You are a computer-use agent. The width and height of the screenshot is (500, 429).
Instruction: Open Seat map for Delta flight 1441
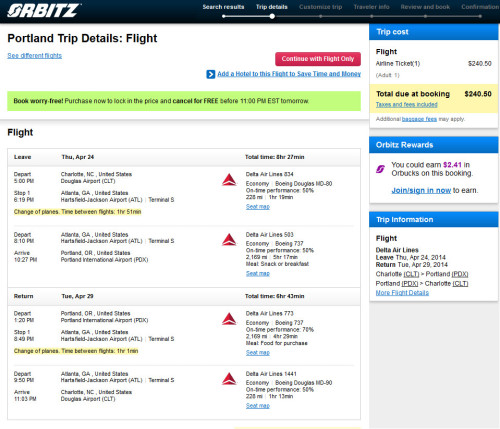258,406
